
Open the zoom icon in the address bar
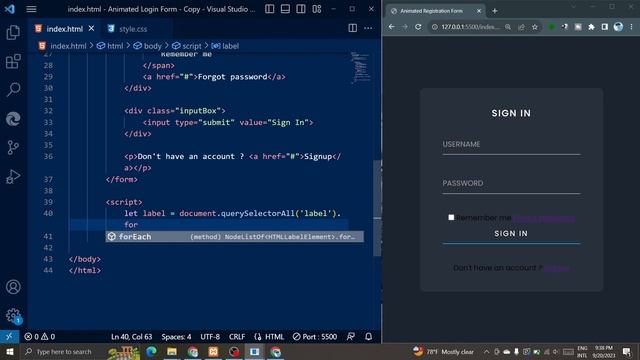click(508, 27)
